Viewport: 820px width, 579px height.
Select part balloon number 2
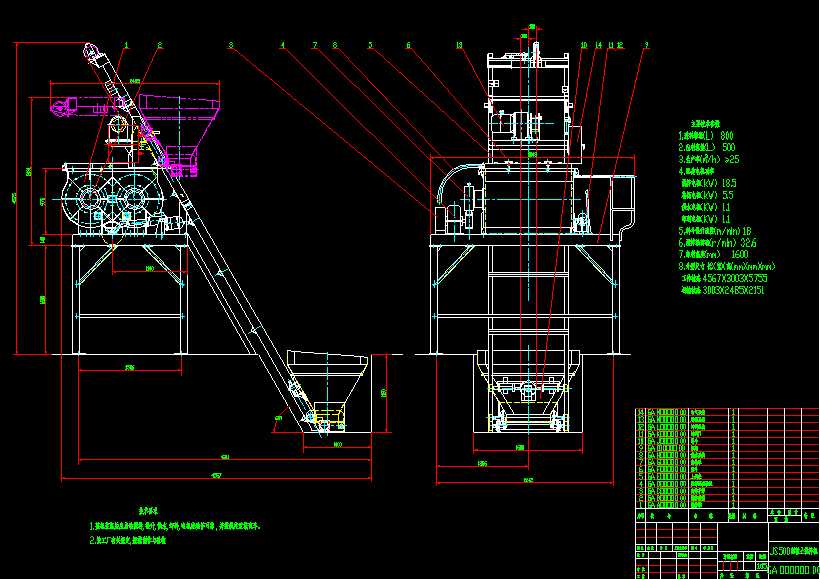tap(160, 46)
